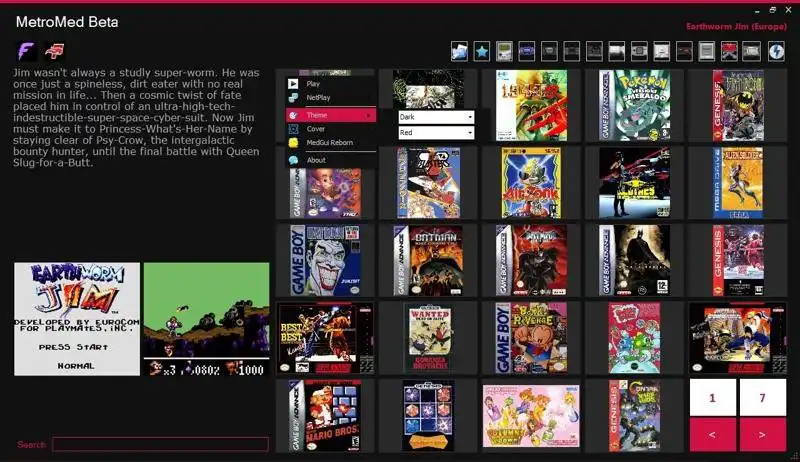Screen dimensions: 800x462
Task: Click the yellow MedGui Reborn icon
Action: [x=293, y=143]
